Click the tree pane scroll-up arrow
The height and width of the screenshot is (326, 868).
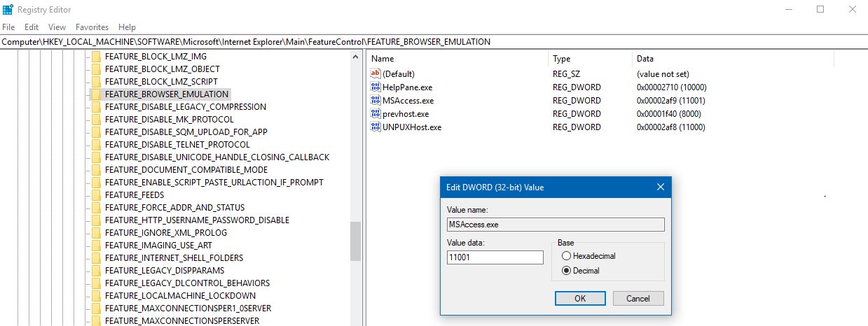click(355, 57)
